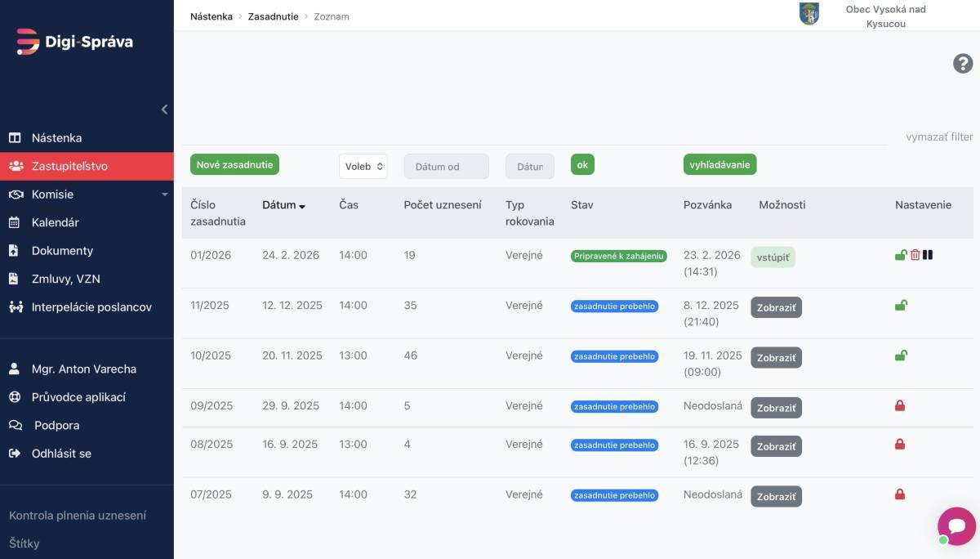Delete meeting 01/2026 with trash icon

[915, 255]
